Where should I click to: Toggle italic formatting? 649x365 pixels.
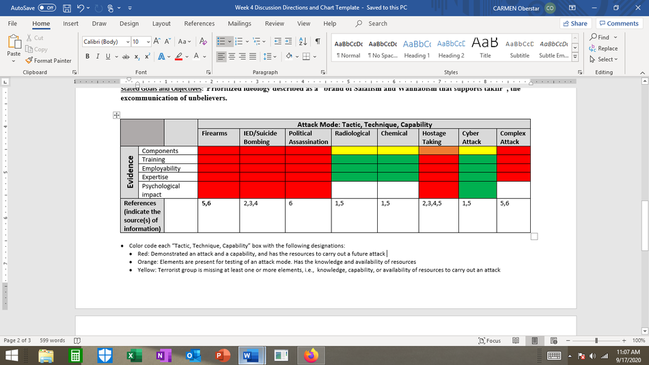coord(98,57)
